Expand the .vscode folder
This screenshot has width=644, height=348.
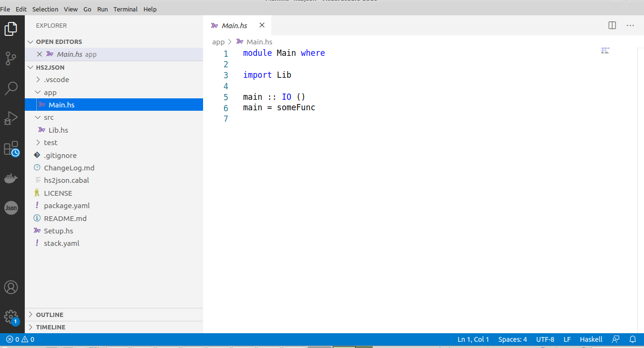tap(114, 80)
